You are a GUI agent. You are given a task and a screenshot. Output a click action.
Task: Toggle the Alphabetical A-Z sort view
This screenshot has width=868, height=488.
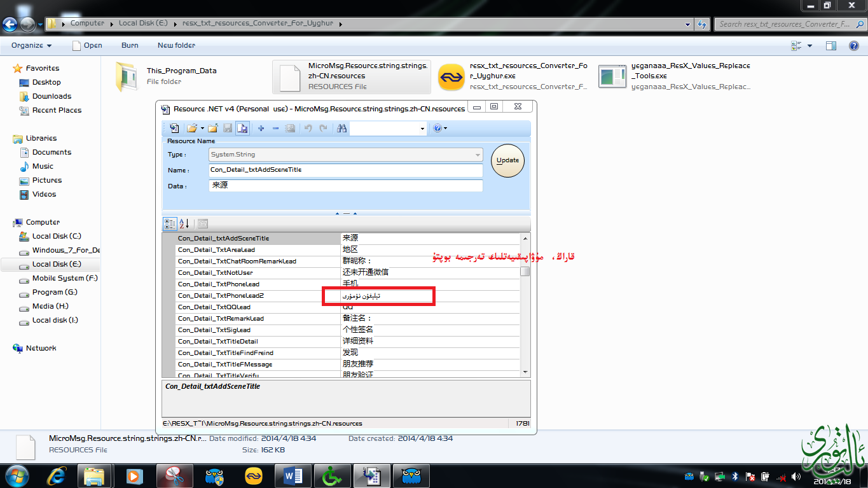click(184, 223)
